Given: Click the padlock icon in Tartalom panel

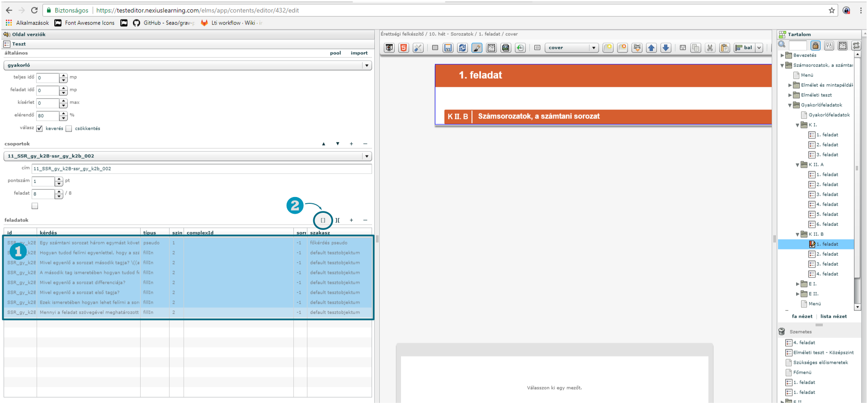Looking at the screenshot, I should [815, 45].
